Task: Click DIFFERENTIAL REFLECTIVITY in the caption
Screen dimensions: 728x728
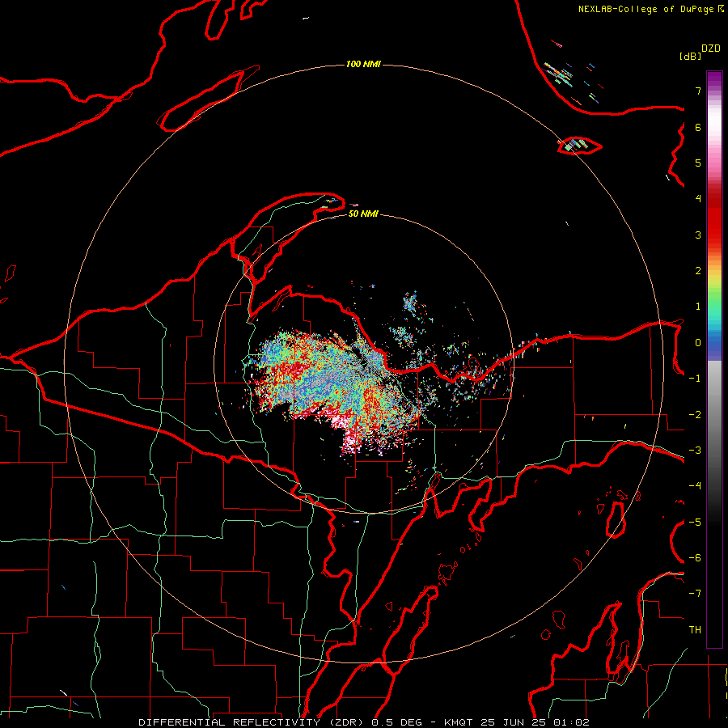Action: click(230, 722)
